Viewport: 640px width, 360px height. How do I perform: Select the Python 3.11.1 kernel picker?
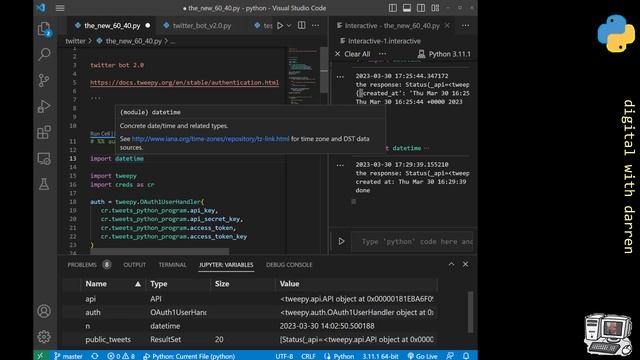click(x=444, y=54)
